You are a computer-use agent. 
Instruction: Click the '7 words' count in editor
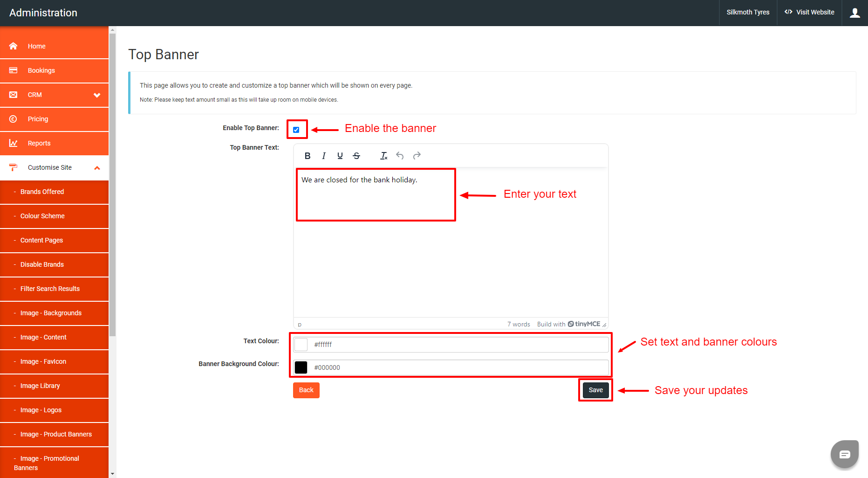[519, 324]
